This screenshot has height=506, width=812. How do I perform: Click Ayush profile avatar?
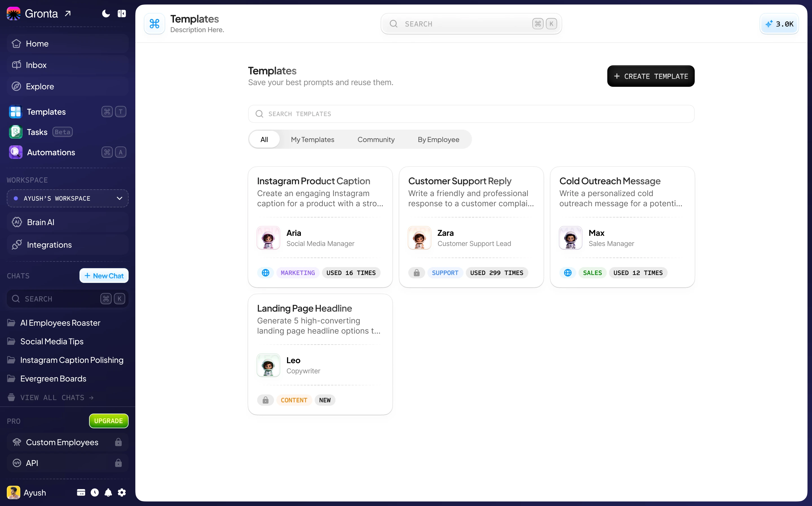tap(14, 492)
